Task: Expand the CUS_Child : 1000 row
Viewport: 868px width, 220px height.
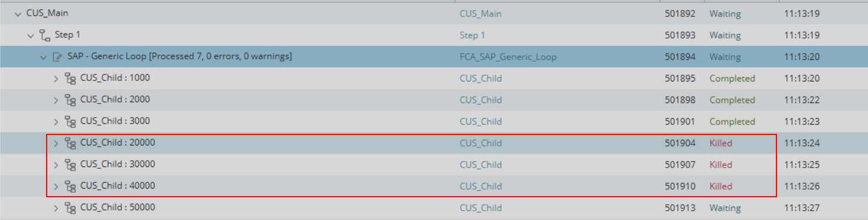Action: pos(56,79)
